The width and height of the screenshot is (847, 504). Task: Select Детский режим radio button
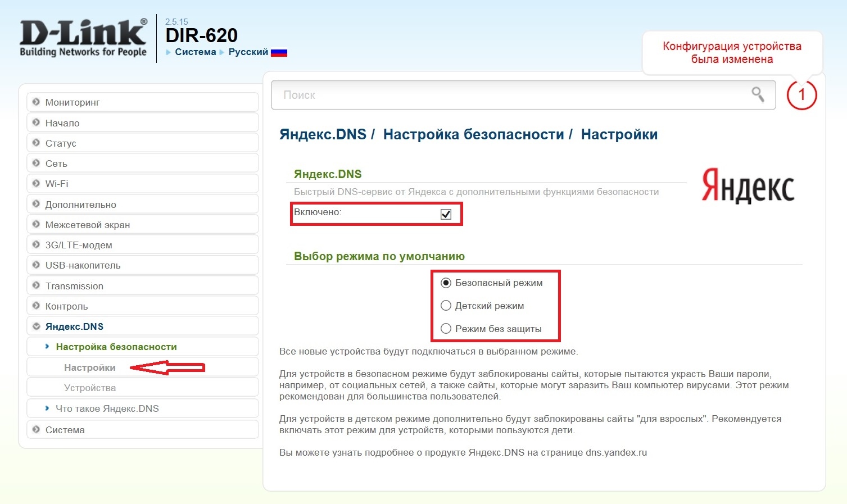click(446, 306)
